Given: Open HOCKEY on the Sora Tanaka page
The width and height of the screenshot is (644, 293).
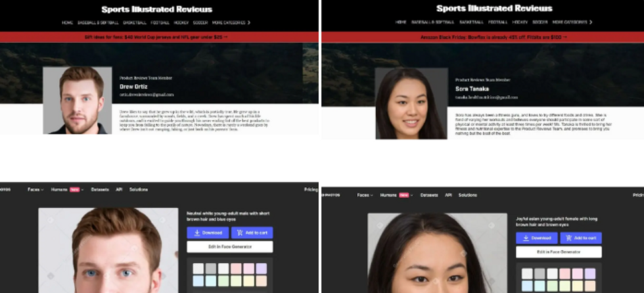Looking at the screenshot, I should click(x=520, y=22).
